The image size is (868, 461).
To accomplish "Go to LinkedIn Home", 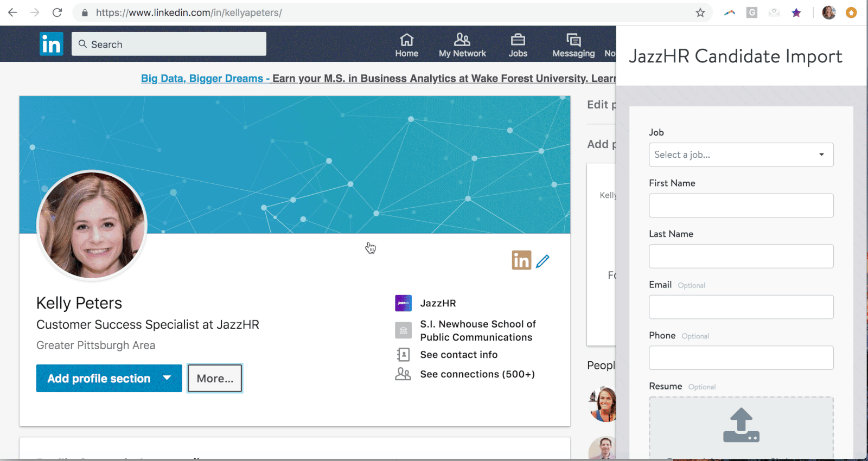I will [407, 46].
